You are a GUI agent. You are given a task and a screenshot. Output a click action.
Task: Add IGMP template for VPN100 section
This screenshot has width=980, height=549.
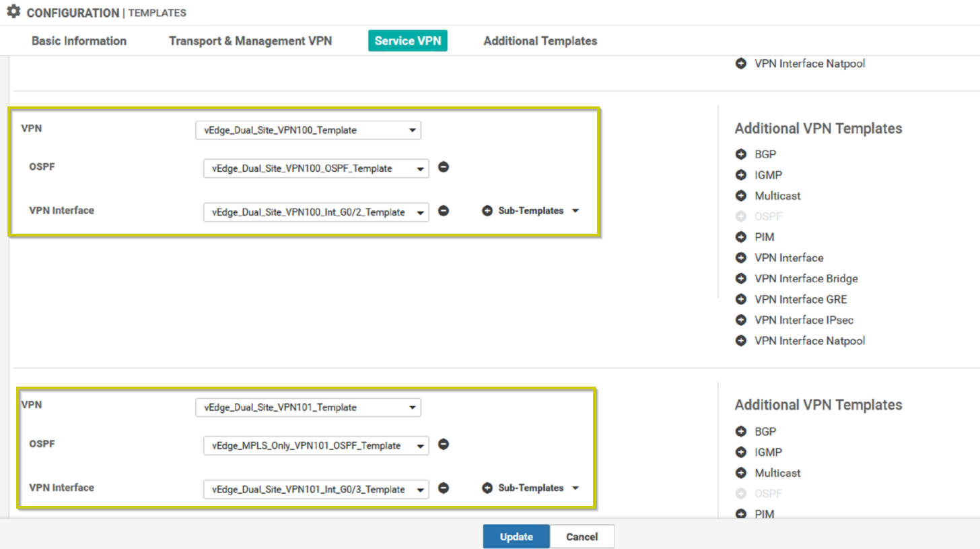(x=741, y=175)
